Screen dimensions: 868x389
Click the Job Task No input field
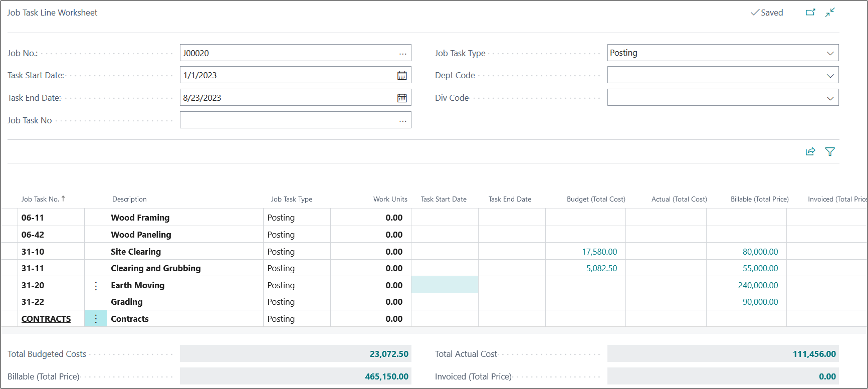tap(288, 120)
